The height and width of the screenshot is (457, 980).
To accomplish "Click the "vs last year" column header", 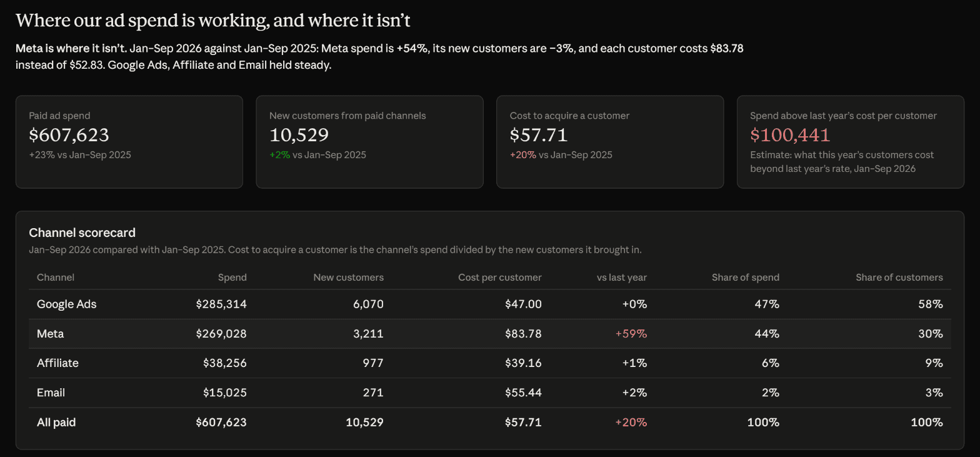I will point(622,278).
